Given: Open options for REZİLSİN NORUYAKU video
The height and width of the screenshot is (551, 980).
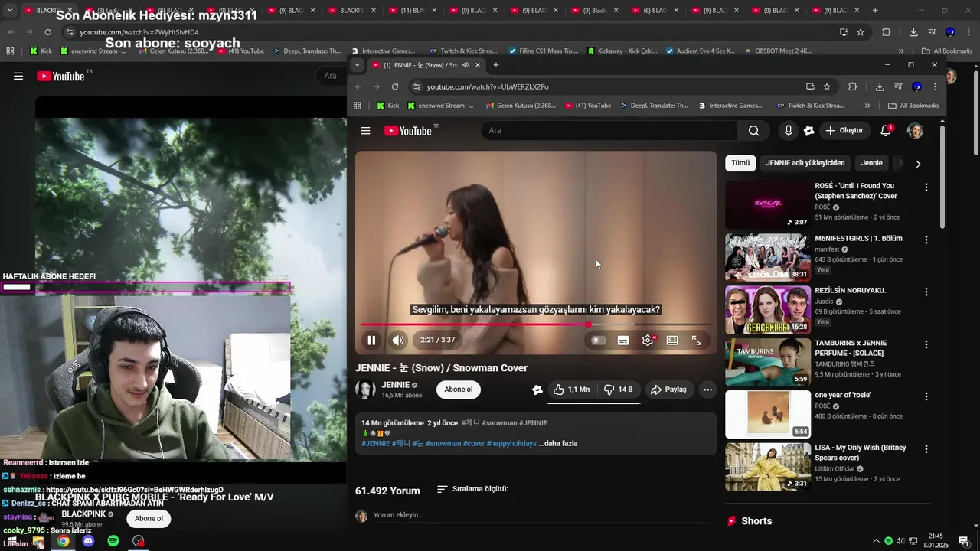Looking at the screenshot, I should click(926, 292).
